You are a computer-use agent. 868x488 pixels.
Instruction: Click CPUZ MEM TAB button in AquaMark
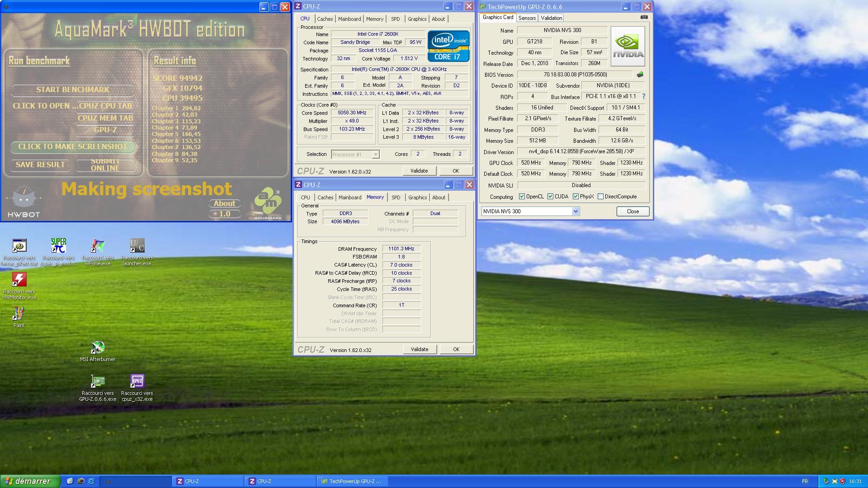click(x=105, y=118)
